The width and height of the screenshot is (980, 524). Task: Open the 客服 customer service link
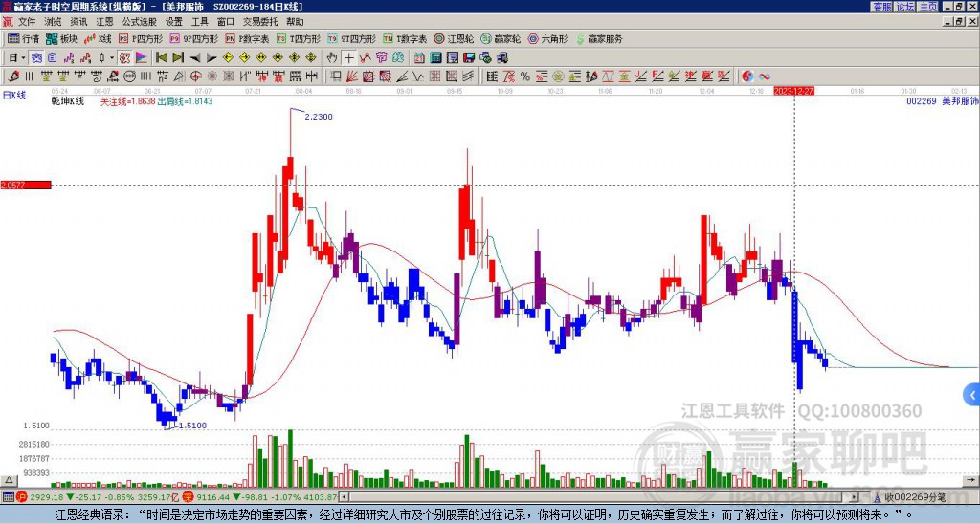coord(881,7)
